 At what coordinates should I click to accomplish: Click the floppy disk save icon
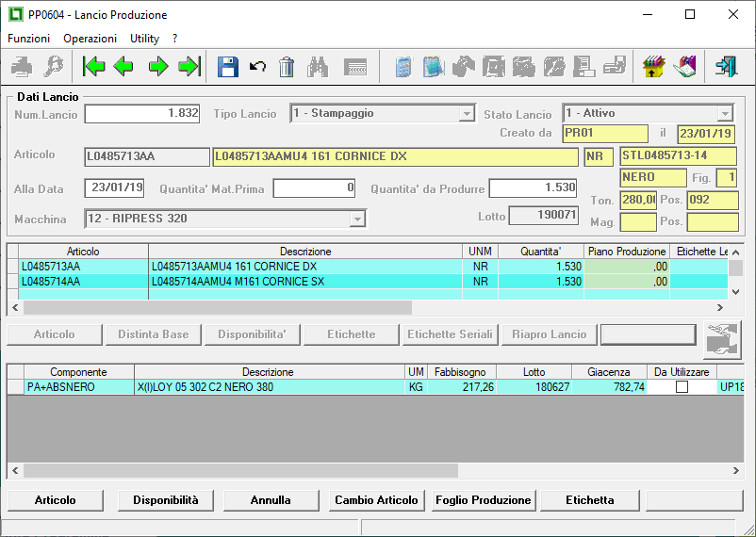[x=228, y=66]
